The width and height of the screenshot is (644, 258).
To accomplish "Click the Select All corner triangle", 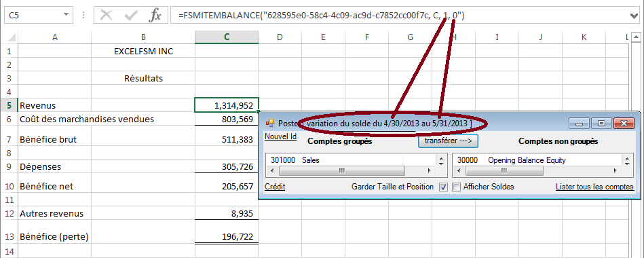I will pos(11,37).
